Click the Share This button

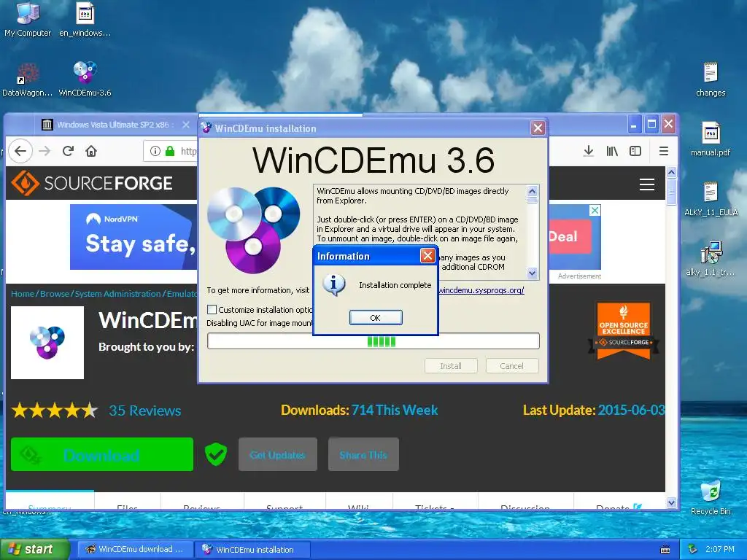[x=363, y=454]
